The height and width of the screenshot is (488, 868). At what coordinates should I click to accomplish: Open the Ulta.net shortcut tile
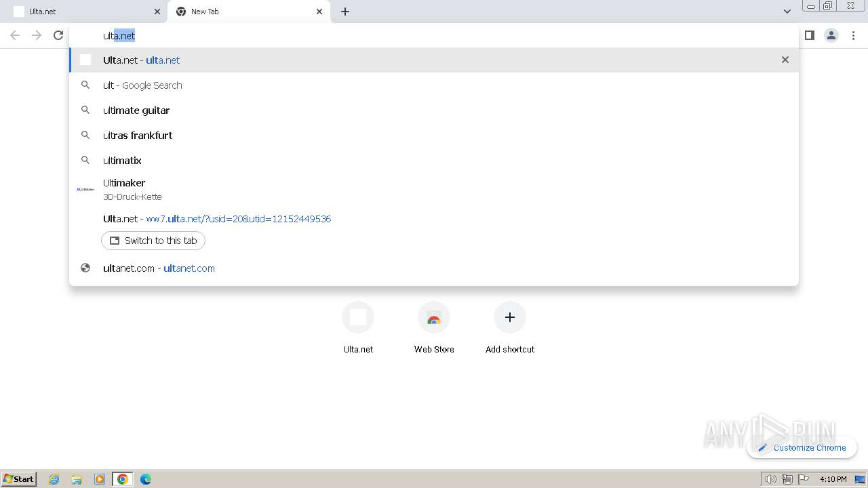358,328
